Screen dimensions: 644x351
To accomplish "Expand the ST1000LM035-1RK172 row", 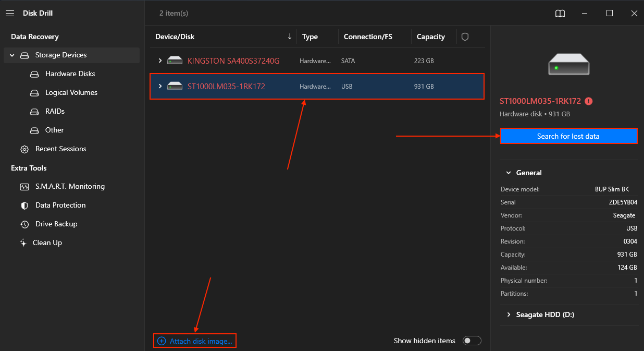I will (160, 87).
